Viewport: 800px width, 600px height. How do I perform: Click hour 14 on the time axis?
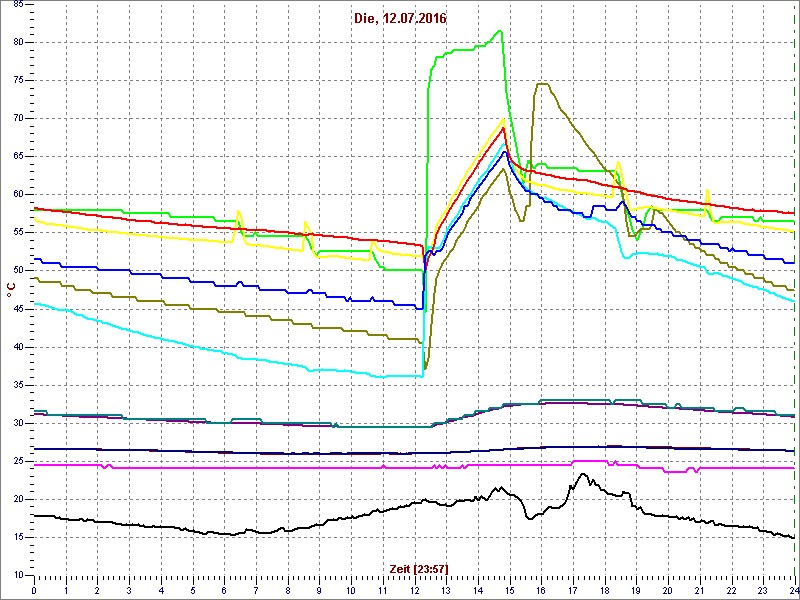click(478, 590)
